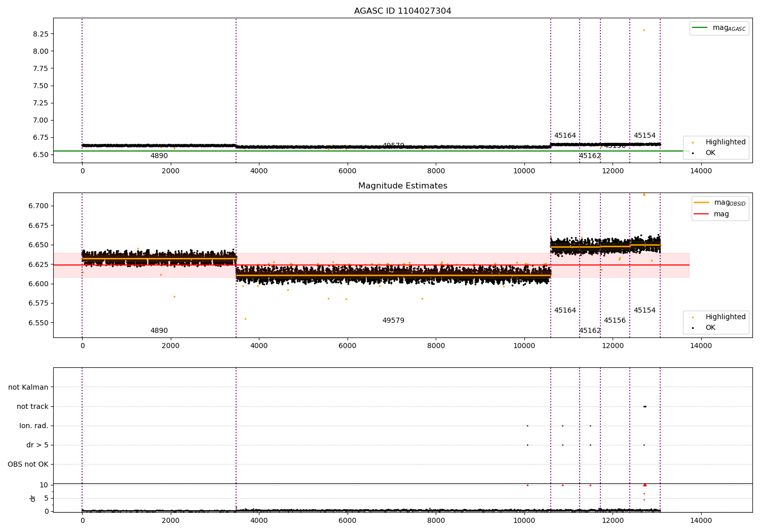Click the 6.700 y-axis tick label
This screenshot has height=532, width=760.
[x=39, y=206]
